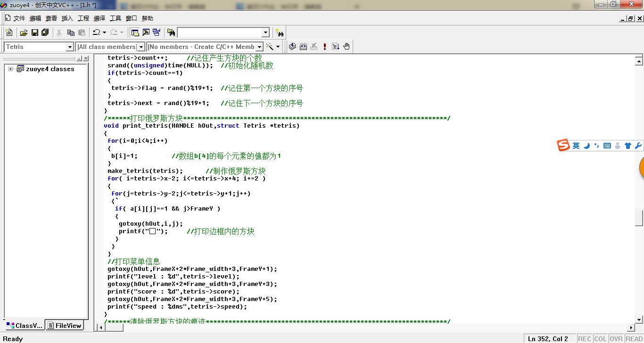Open the 查看 menu
644x343 pixels.
(51, 18)
